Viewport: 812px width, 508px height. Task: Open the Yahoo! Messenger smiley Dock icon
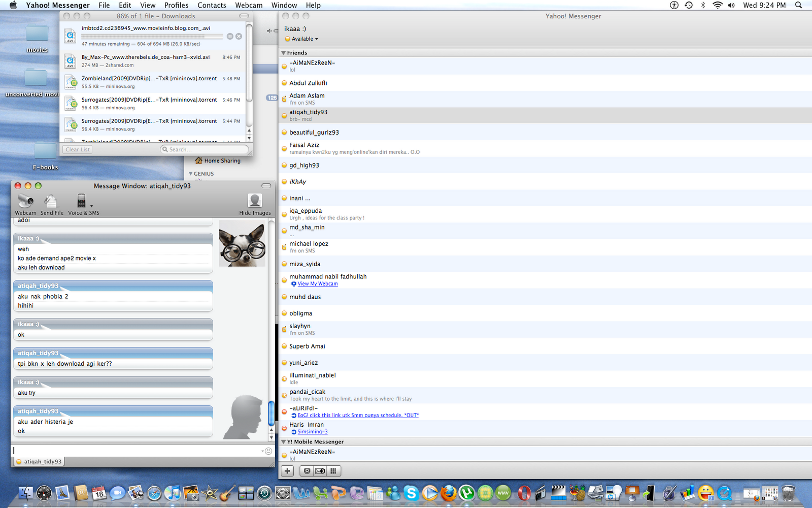[705, 492]
